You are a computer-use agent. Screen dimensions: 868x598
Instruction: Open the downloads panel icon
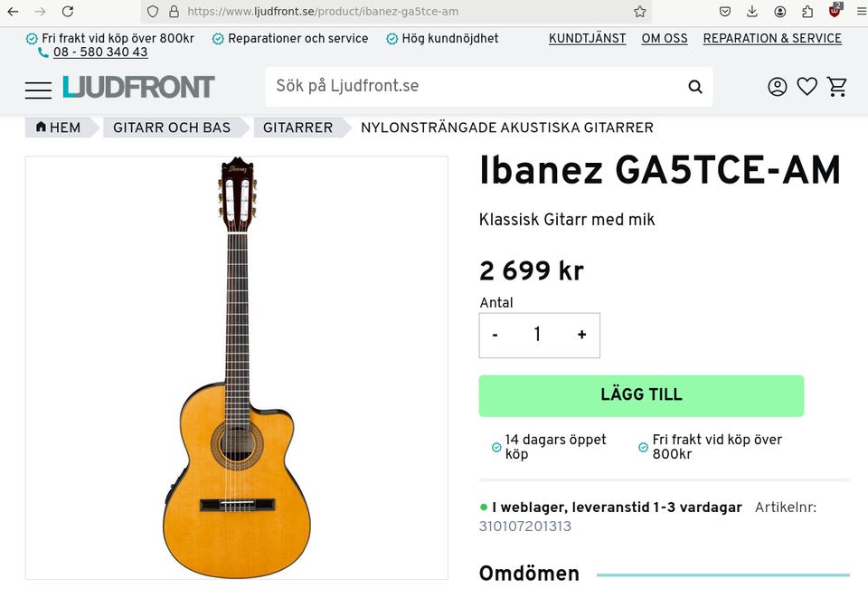pyautogui.click(x=751, y=12)
